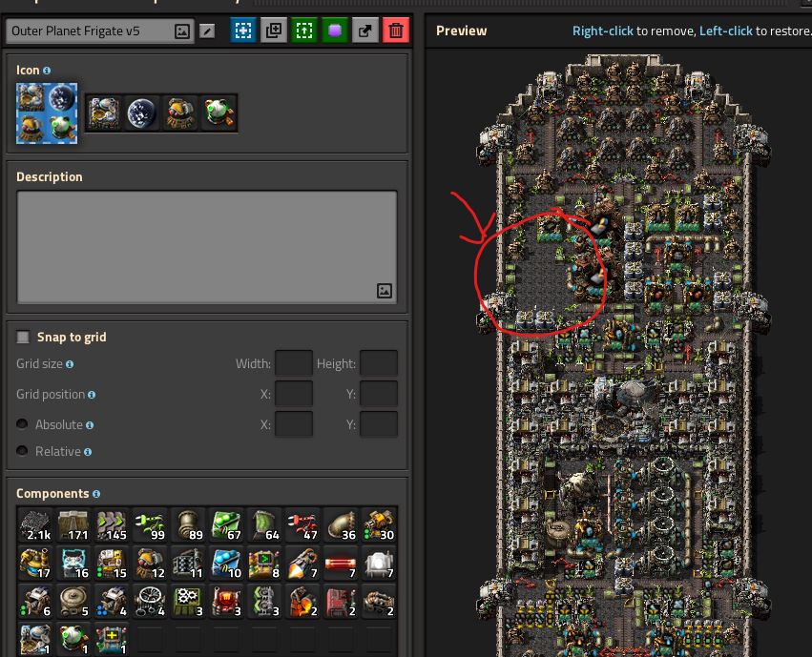Screen dimensions: 812x657
Task: Click the asteroid collector component with 30
Action: [379, 524]
